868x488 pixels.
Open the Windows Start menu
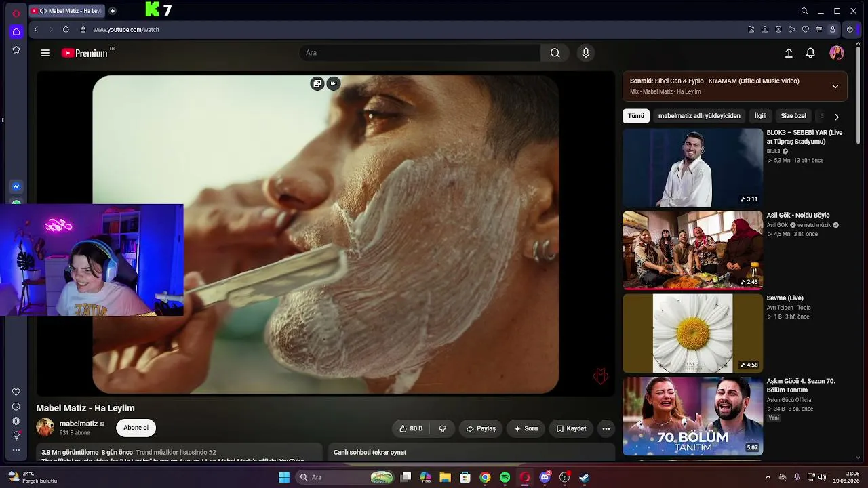click(284, 477)
